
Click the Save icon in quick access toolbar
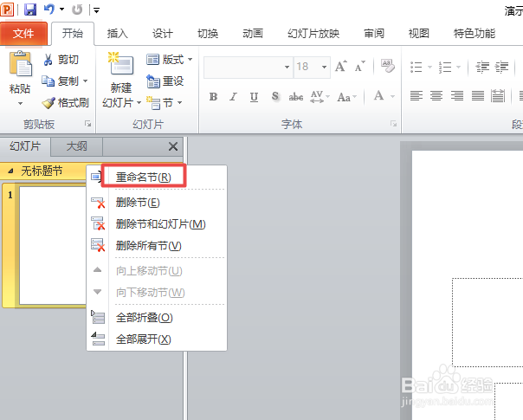pyautogui.click(x=30, y=10)
